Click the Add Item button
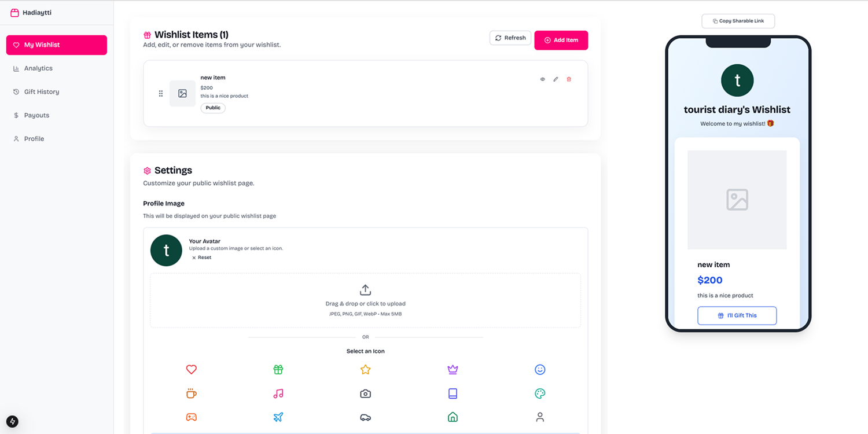868x434 pixels. click(561, 40)
